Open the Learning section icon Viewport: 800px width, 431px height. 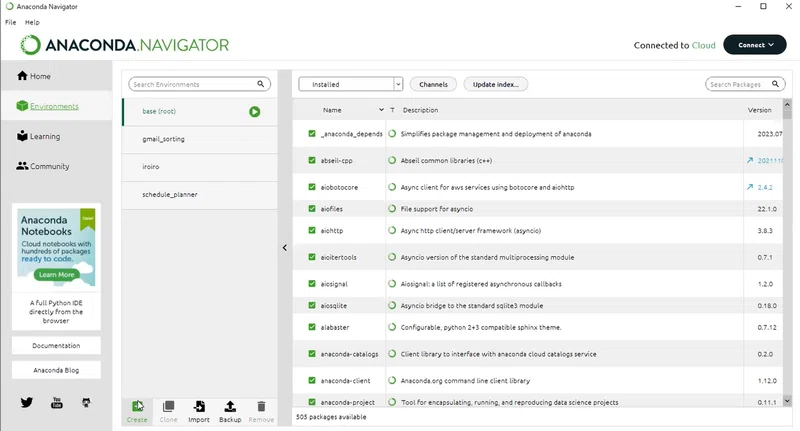pyautogui.click(x=22, y=136)
